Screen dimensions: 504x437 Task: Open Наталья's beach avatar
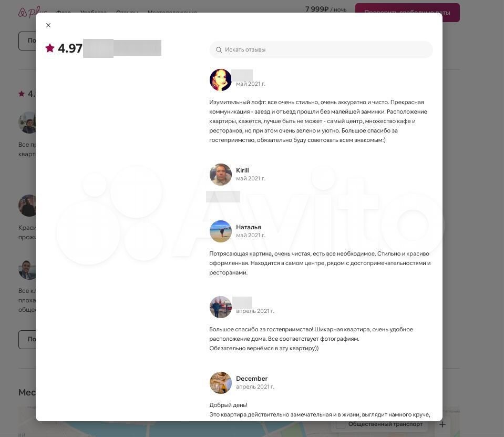pos(221,231)
